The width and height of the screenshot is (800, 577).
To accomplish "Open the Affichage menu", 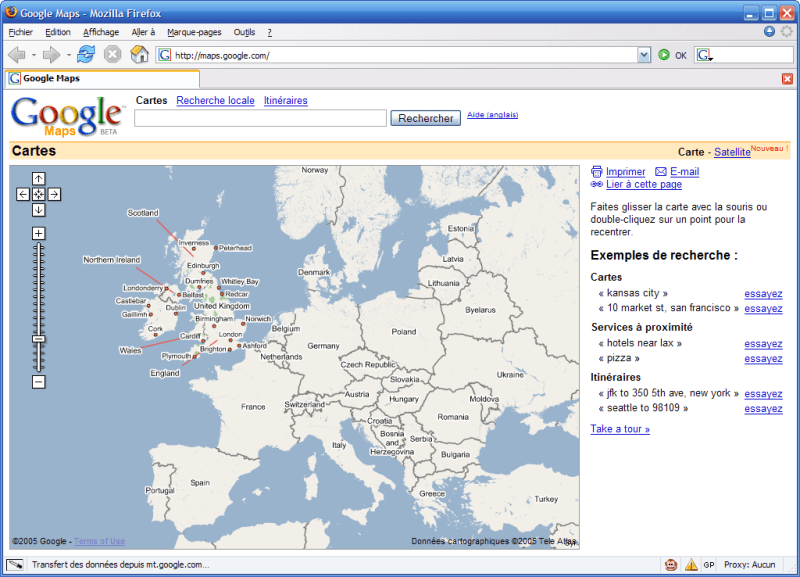I will 101,32.
